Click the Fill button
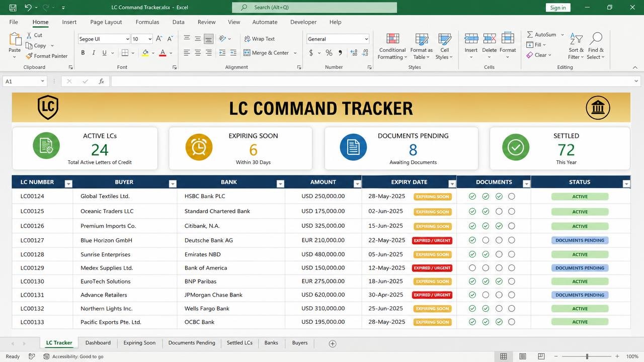The image size is (644, 362). 536,45
